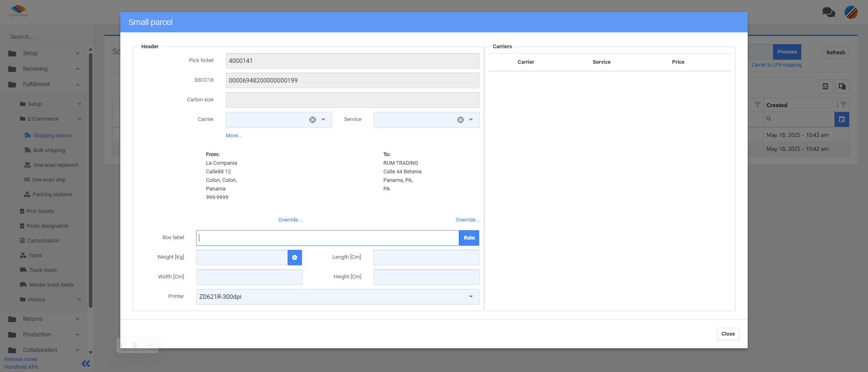Close the Small parcel dialog
Viewport: 868px width, 372px height.
pos(728,334)
